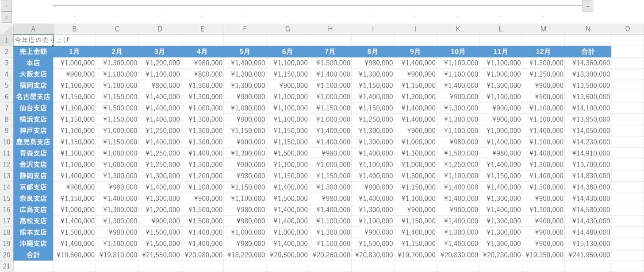This screenshot has width=644, height=272.
Task: Select the 12月 month header cell
Action: click(x=543, y=51)
